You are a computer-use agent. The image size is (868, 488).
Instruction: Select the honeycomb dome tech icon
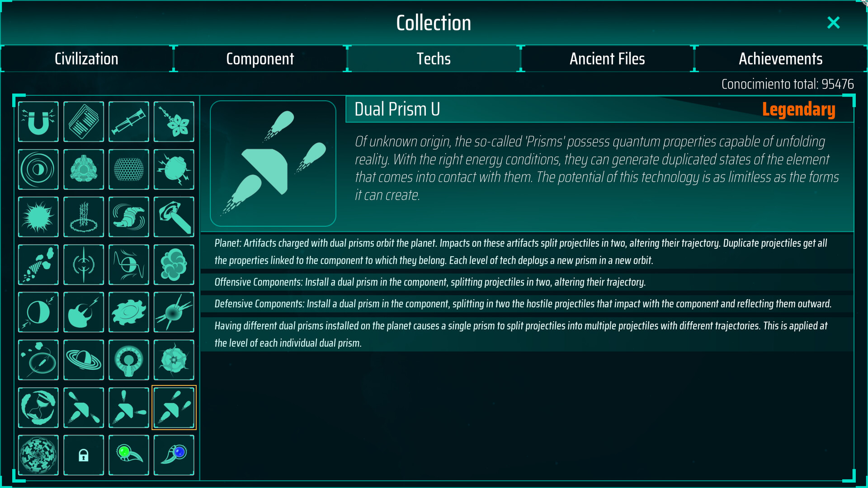pyautogui.click(x=129, y=169)
